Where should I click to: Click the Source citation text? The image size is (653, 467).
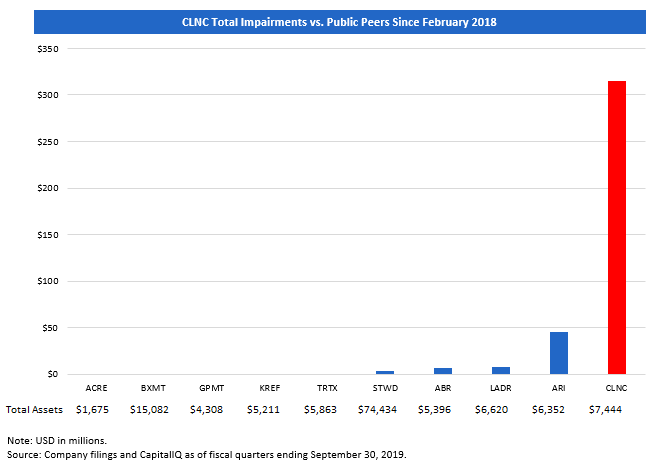(206, 455)
